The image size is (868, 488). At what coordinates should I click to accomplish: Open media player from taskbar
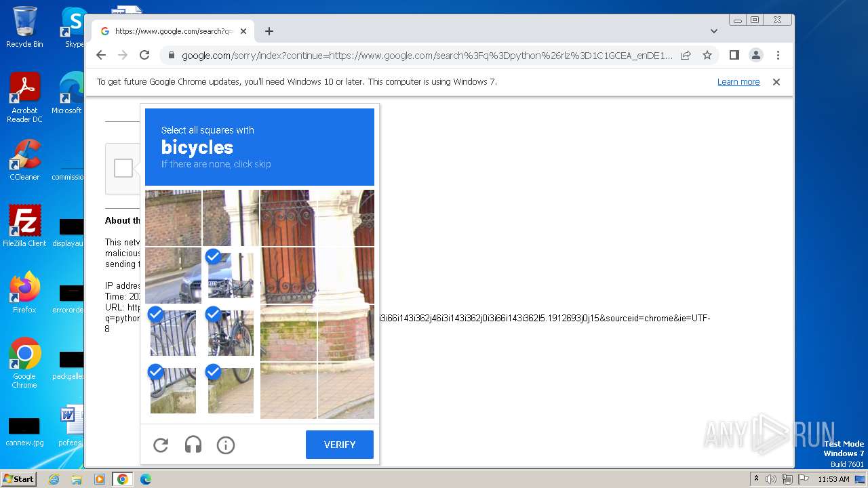(x=100, y=479)
